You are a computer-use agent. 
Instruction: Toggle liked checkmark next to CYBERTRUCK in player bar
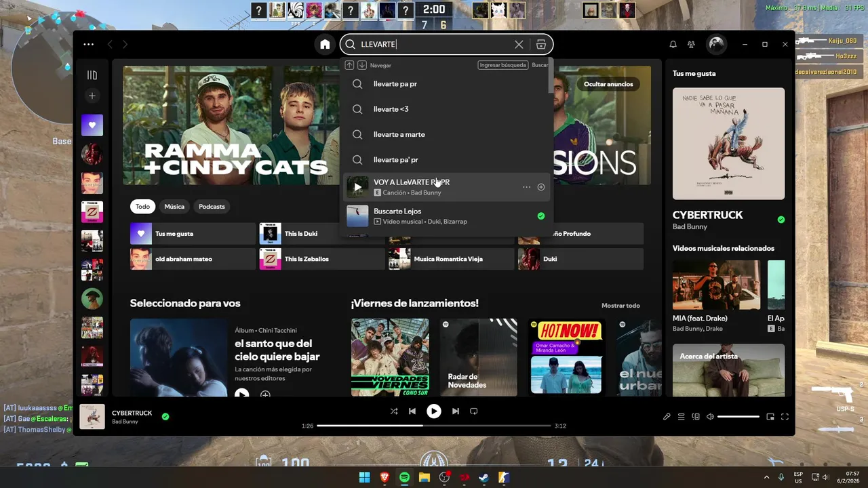[165, 417]
